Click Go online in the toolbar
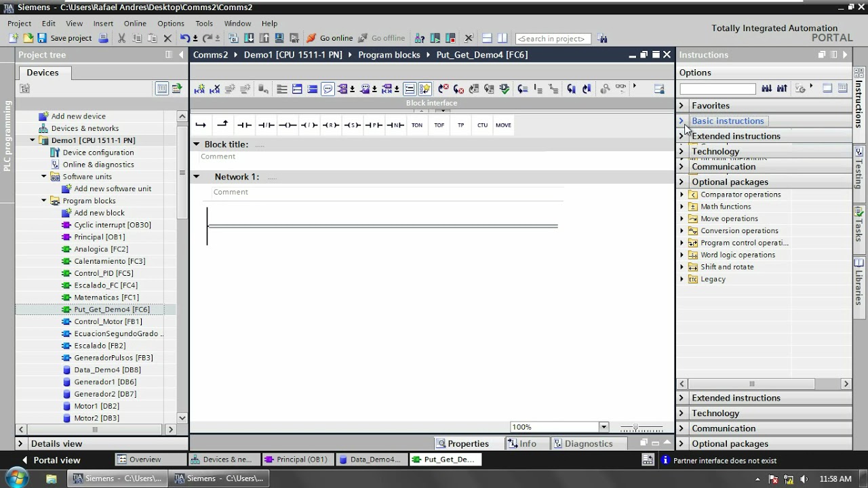This screenshot has height=488, width=868. point(330,39)
